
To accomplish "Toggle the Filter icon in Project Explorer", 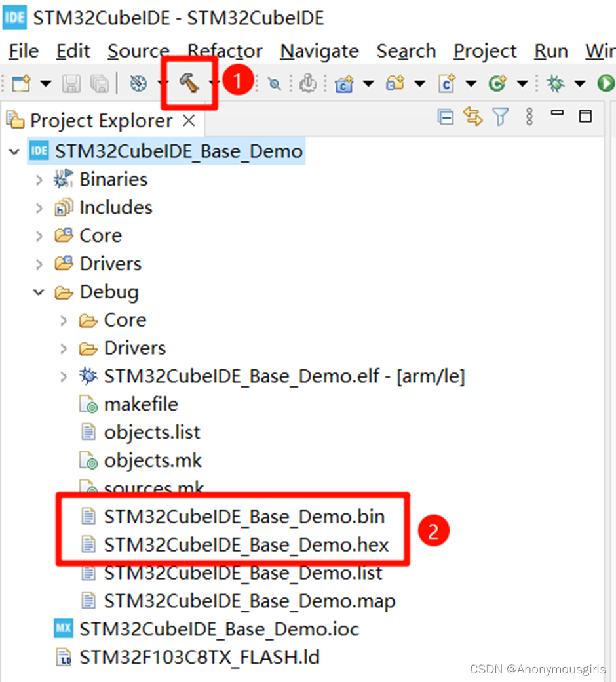I will click(x=500, y=116).
